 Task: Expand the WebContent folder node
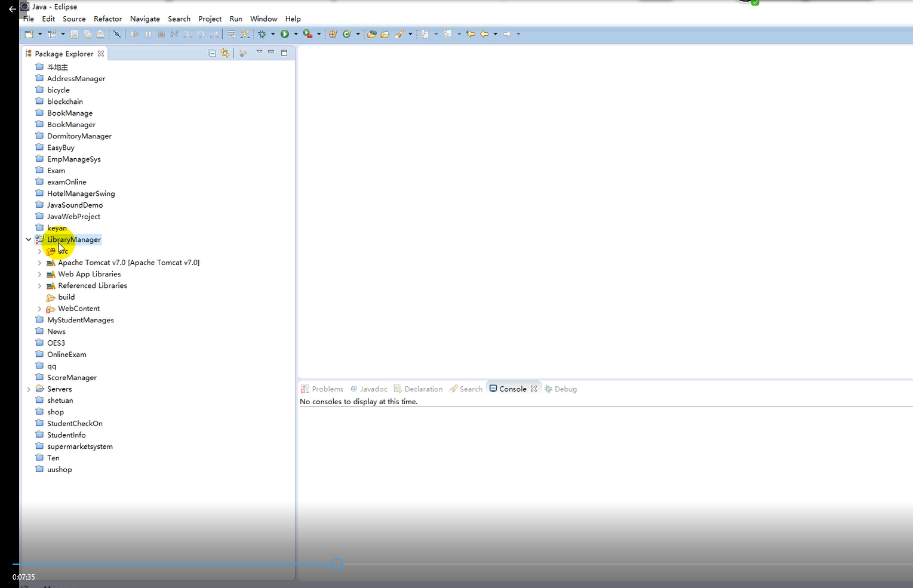point(39,309)
